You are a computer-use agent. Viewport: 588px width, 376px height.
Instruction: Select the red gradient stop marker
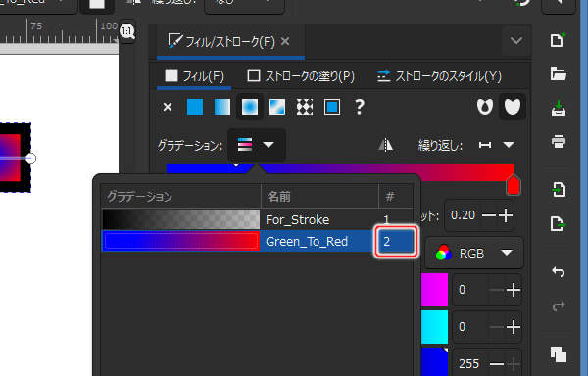click(513, 185)
